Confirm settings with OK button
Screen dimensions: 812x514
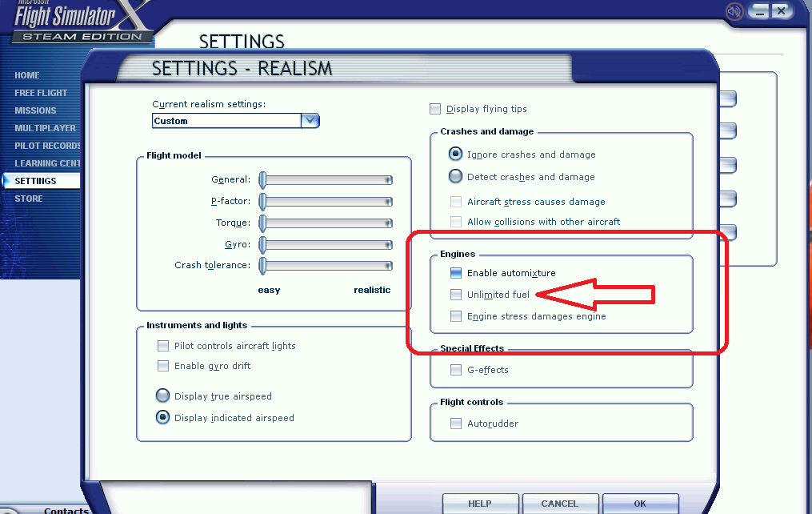(x=640, y=504)
